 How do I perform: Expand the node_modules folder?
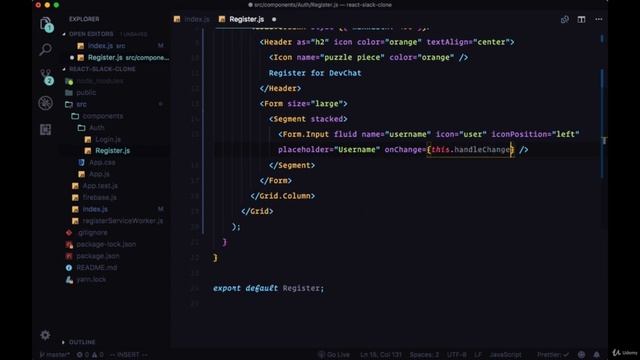100,81
